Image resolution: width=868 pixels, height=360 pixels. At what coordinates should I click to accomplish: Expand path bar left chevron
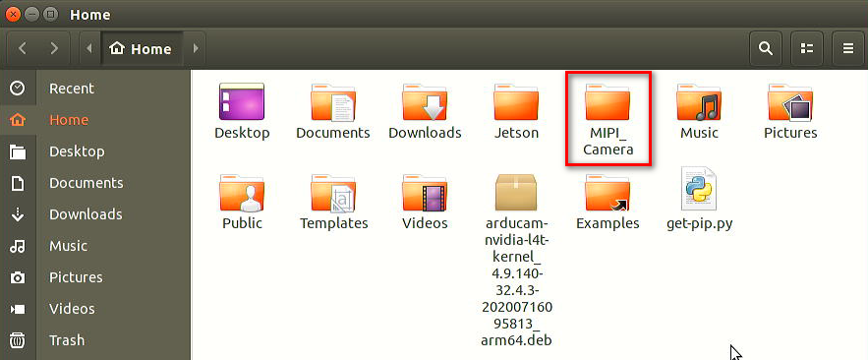click(x=89, y=49)
